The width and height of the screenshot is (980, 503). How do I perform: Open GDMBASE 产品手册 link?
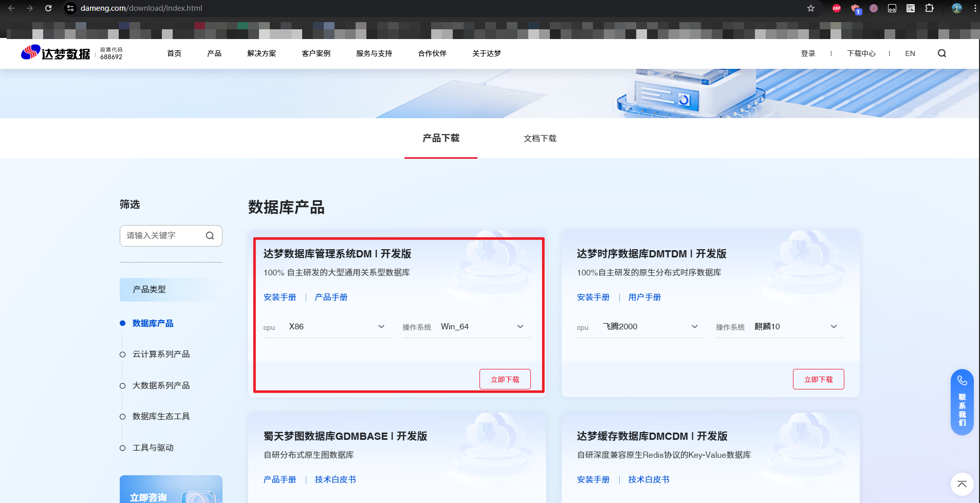click(280, 479)
